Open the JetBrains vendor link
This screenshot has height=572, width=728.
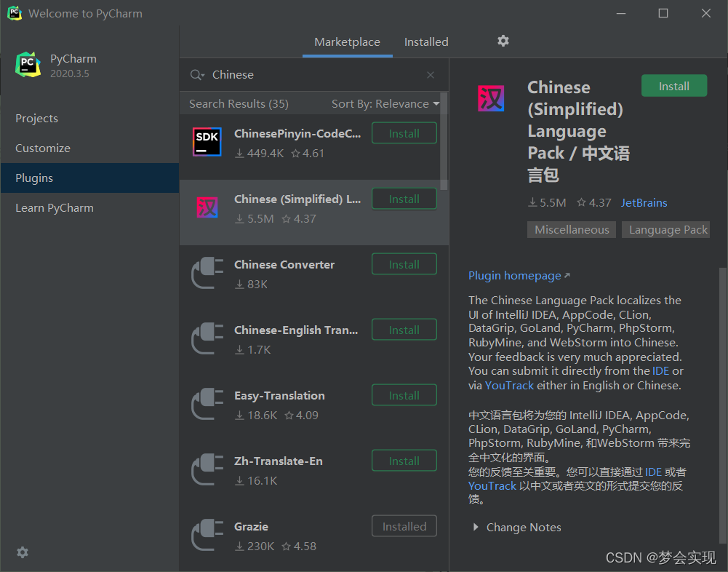pyautogui.click(x=644, y=202)
